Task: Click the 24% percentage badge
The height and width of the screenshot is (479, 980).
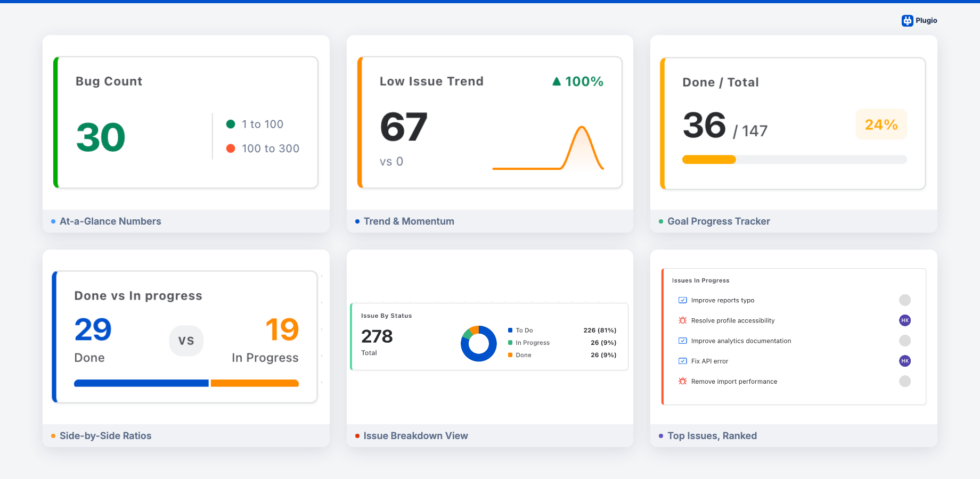Action: click(881, 125)
